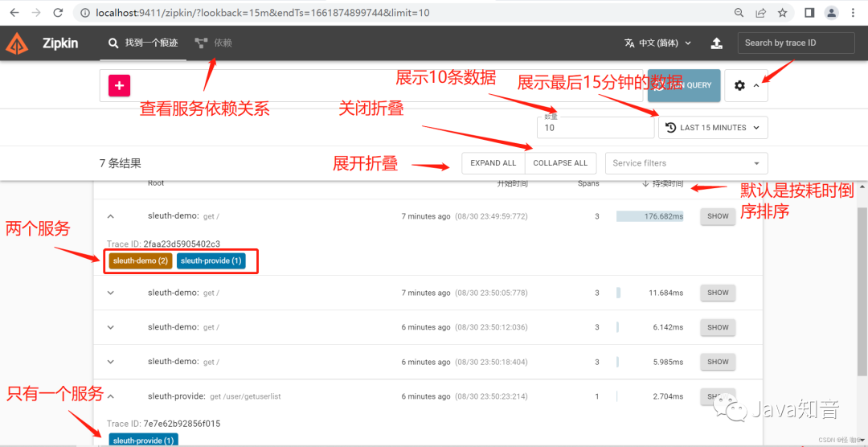Click the 7 条结果 results count

[120, 163]
